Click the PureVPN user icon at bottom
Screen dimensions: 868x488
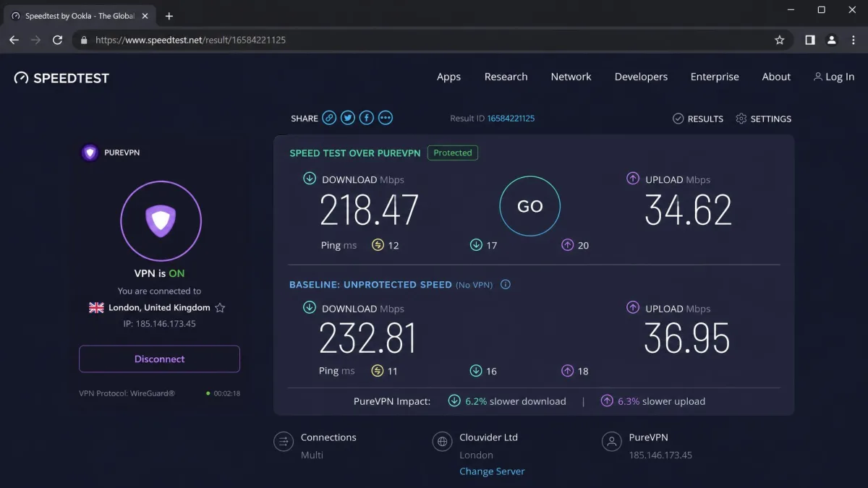[x=611, y=442]
